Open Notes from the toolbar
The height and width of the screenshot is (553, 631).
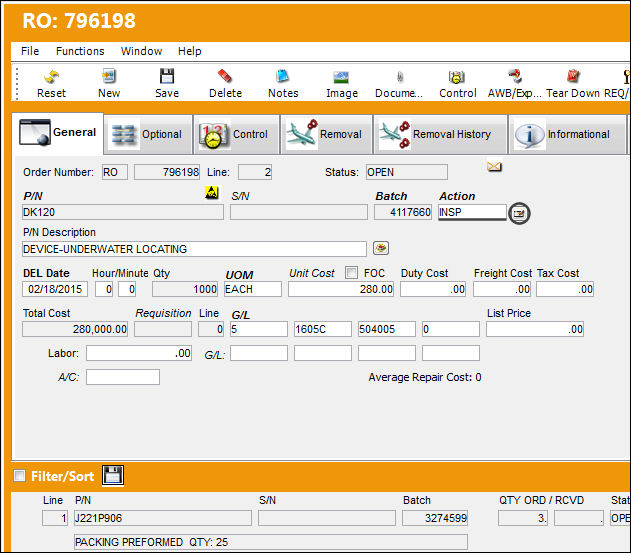pos(283,84)
